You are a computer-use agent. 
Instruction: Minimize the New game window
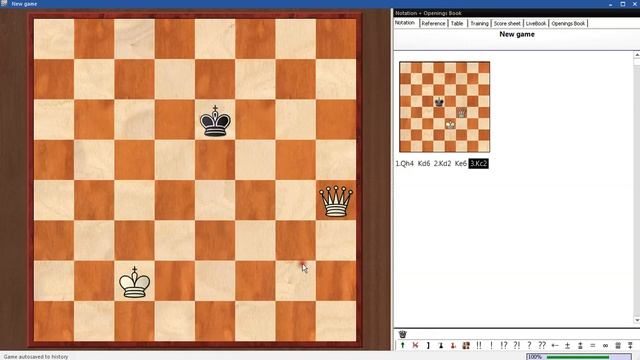pyautogui.click(x=611, y=4)
